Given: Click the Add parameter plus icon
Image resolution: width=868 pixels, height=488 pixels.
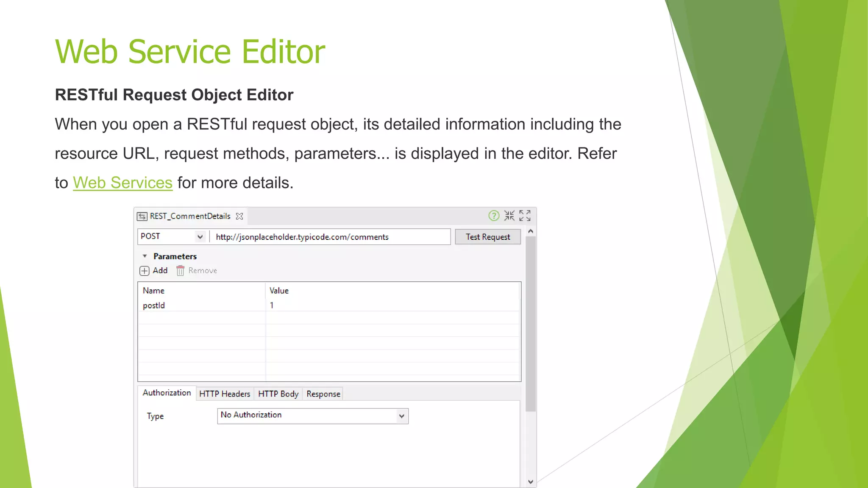Looking at the screenshot, I should point(144,271).
